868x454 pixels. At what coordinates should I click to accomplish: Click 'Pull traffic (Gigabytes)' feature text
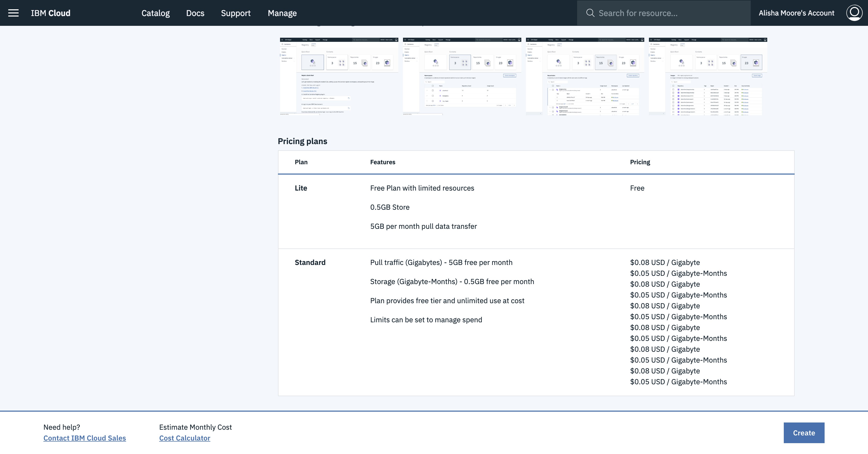(441, 262)
